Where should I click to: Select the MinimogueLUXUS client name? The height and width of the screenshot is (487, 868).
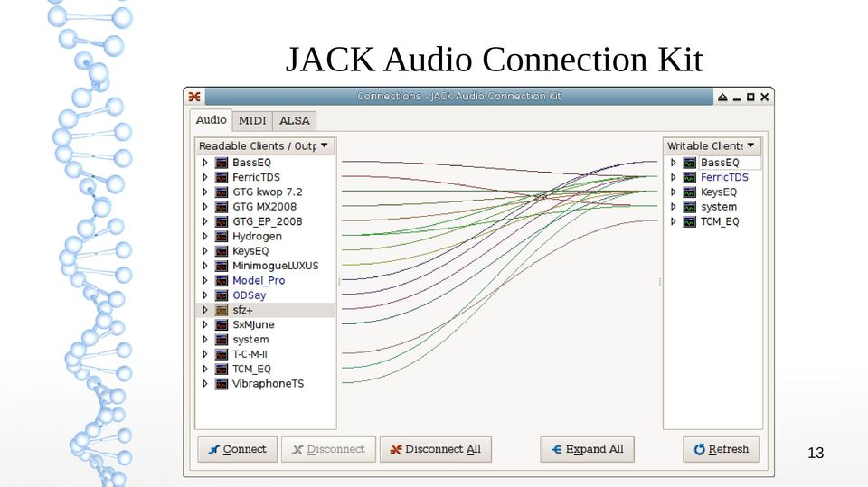pyautogui.click(x=275, y=267)
